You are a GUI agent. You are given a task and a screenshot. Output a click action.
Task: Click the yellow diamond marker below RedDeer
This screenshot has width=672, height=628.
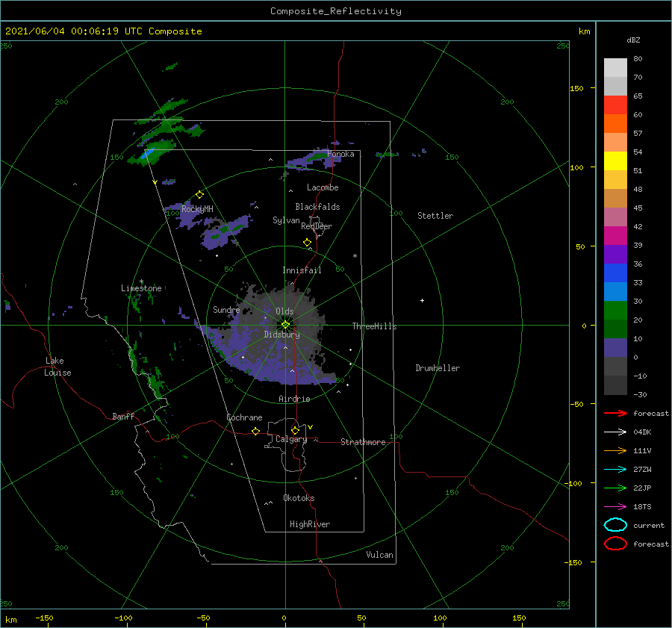pyautogui.click(x=308, y=242)
